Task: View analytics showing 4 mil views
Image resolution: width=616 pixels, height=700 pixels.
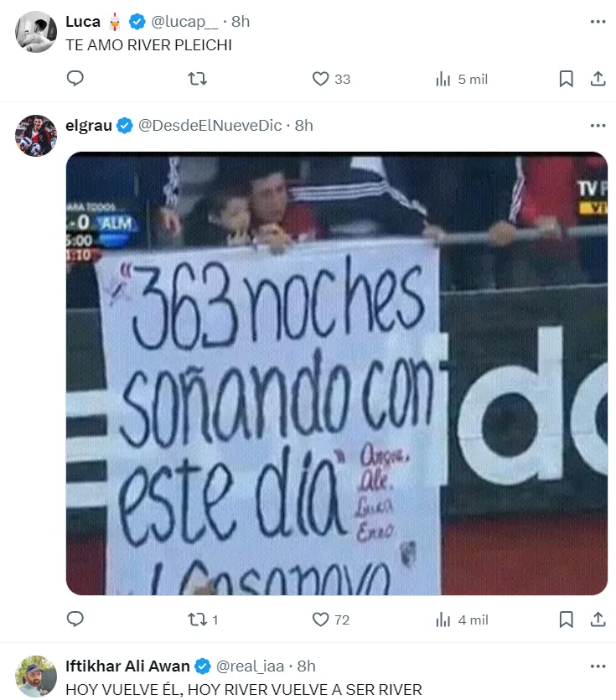Action: coord(462,620)
